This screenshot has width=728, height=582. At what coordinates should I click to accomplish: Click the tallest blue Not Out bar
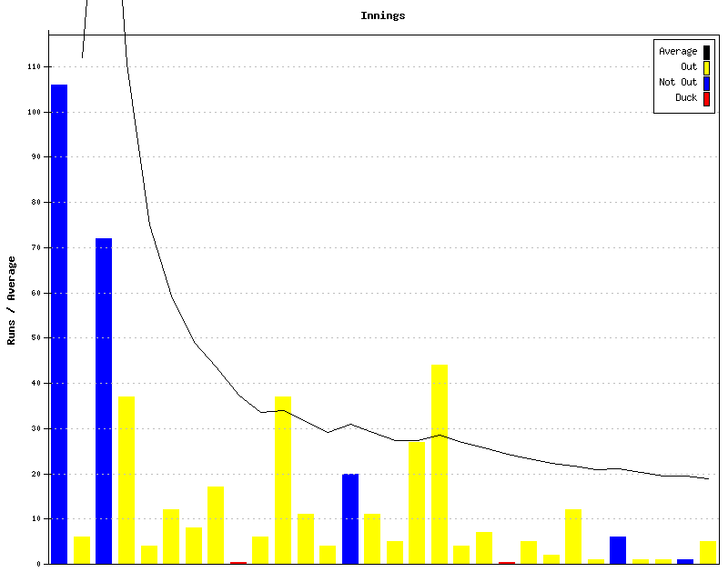click(x=59, y=324)
